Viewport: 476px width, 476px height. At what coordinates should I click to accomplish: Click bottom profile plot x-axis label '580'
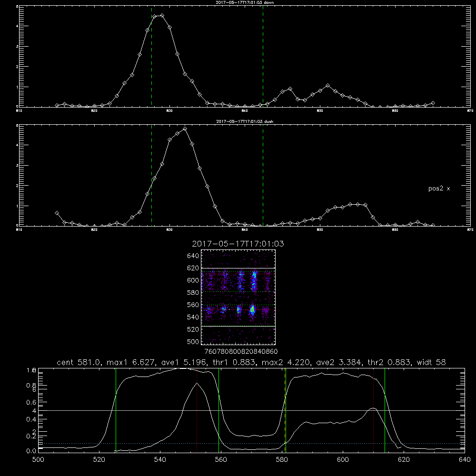click(x=282, y=460)
